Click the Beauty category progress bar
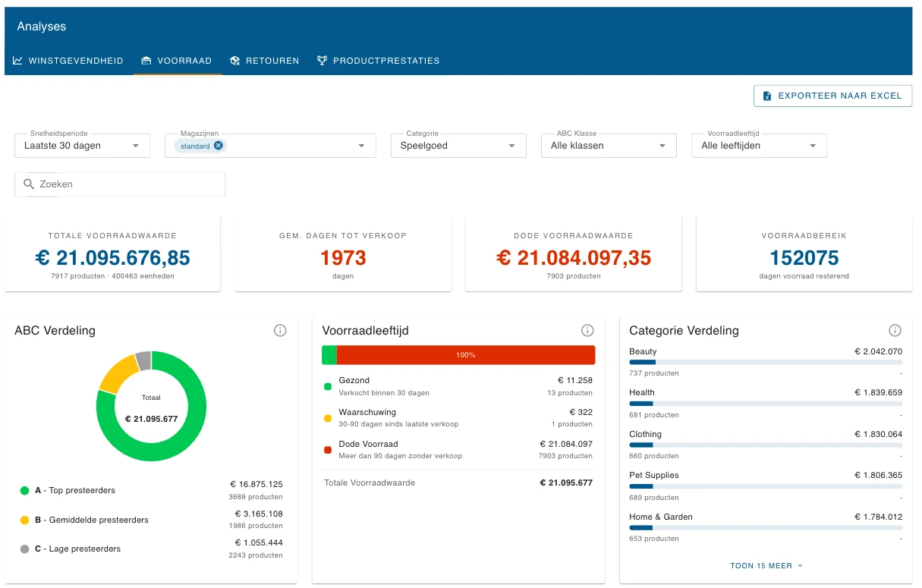The image size is (922, 588). click(766, 363)
